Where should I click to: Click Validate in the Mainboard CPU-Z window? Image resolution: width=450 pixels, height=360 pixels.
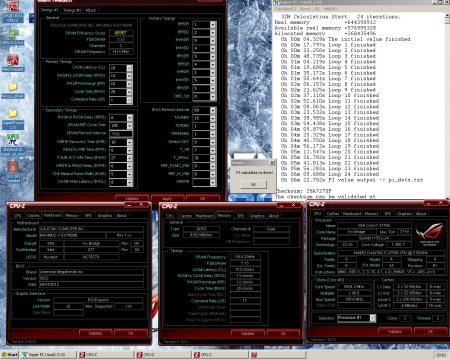pos(95,333)
